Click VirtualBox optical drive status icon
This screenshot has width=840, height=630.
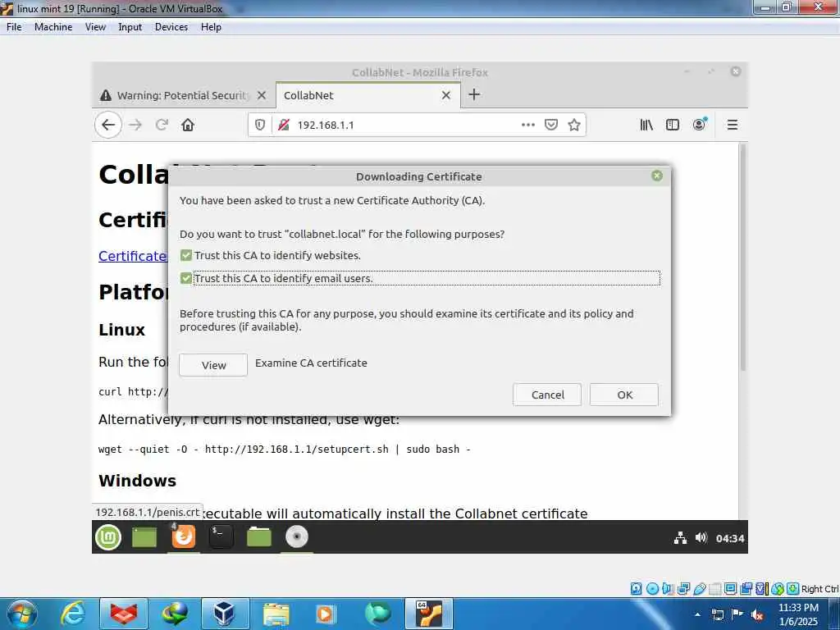652,589
